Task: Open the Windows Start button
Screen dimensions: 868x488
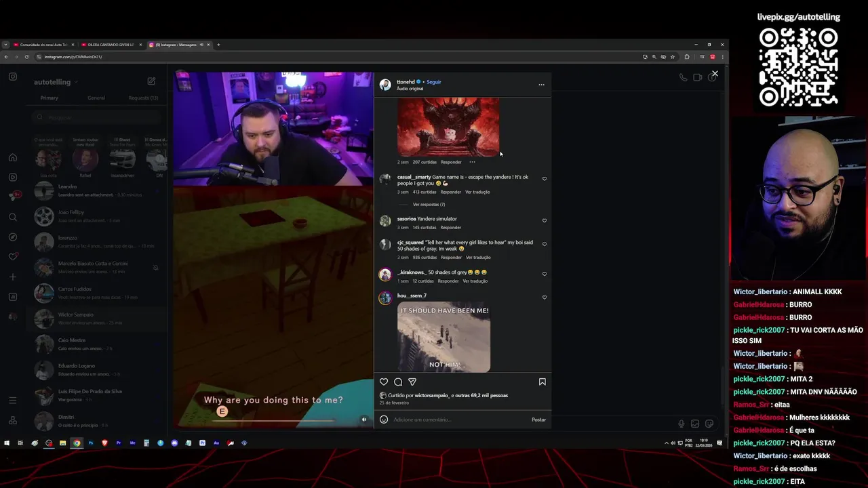Action: pos(7,443)
